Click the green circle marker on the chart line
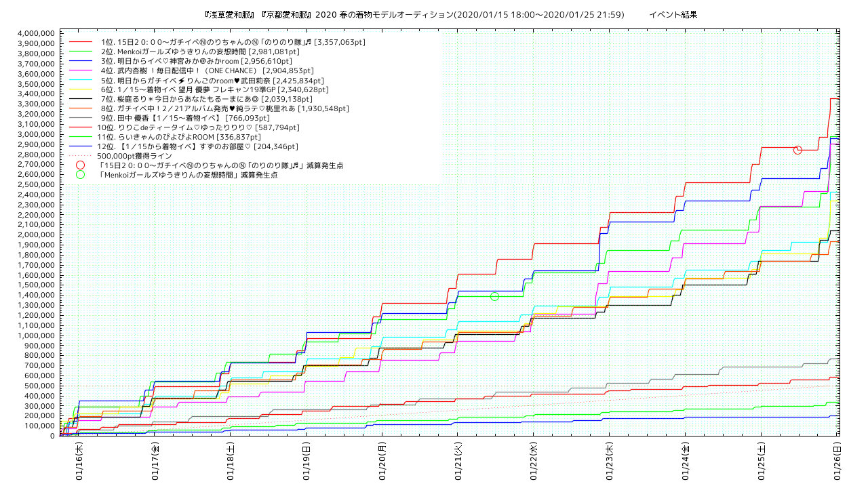The width and height of the screenshot is (868, 488). 494,297
